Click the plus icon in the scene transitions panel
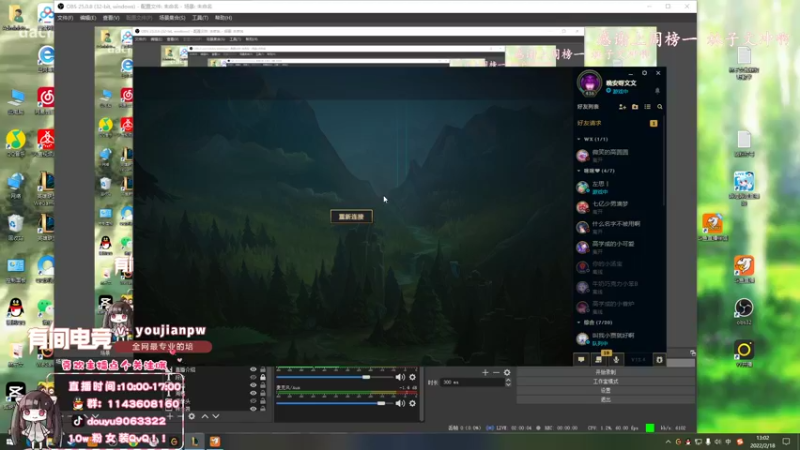This screenshot has width=800, height=450. click(485, 373)
